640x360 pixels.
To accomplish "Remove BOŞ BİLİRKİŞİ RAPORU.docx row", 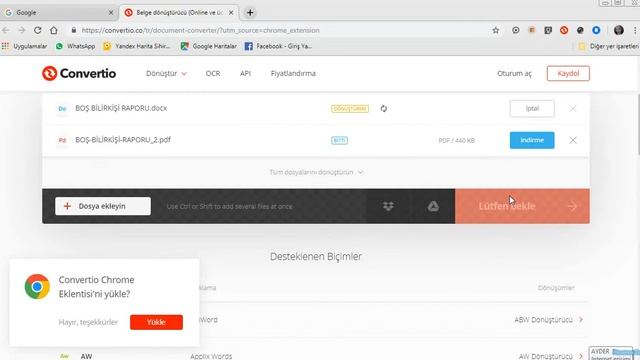I will click(573, 109).
